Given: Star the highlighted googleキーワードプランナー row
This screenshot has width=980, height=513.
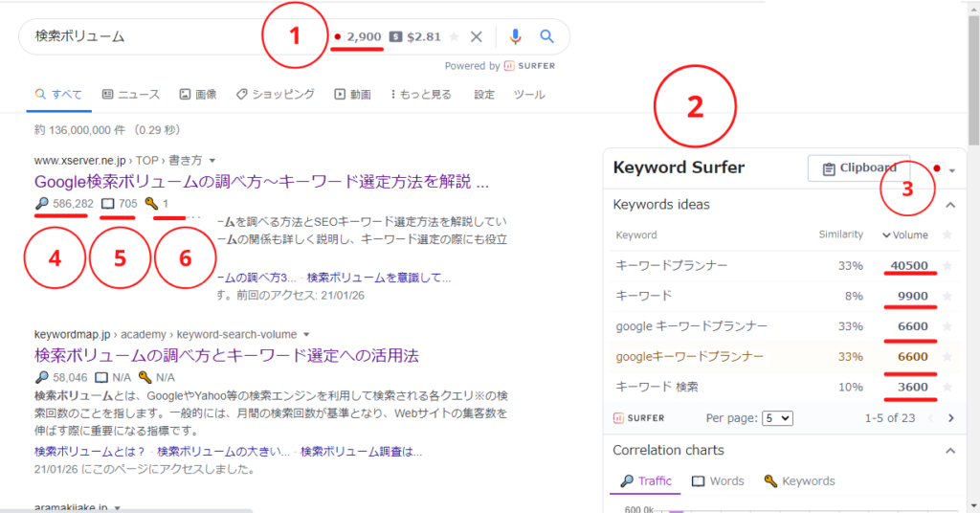Looking at the screenshot, I should click(947, 357).
